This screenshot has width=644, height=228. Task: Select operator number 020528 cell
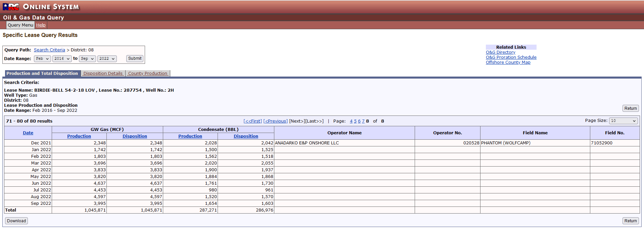pos(448,143)
